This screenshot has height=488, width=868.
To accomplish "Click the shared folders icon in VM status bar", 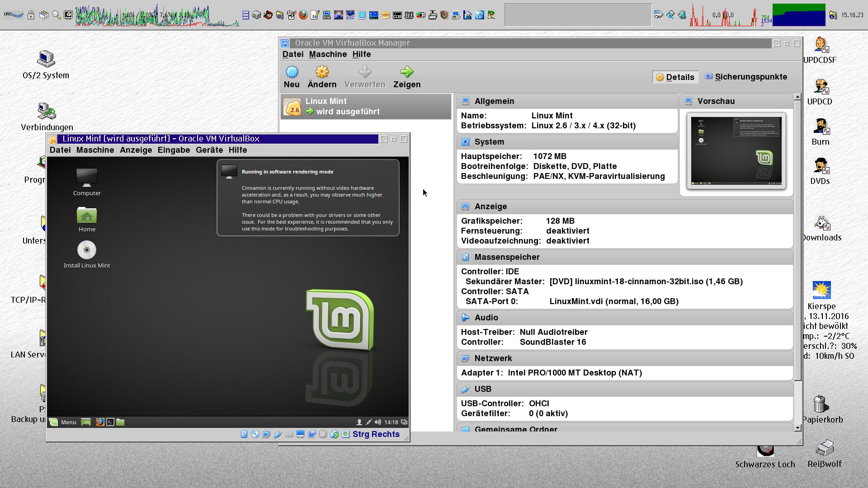I will [289, 434].
